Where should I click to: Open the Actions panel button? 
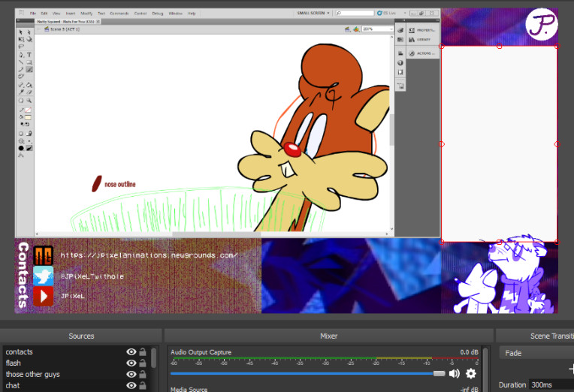pyautogui.click(x=422, y=53)
